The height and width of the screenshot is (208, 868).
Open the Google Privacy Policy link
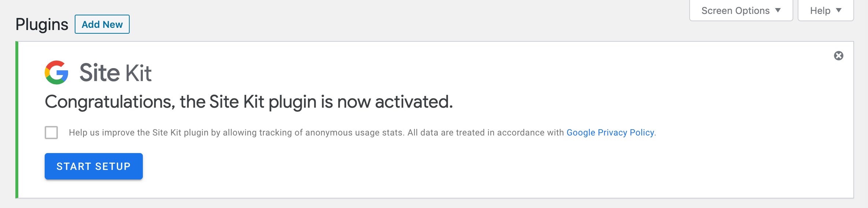coord(610,133)
